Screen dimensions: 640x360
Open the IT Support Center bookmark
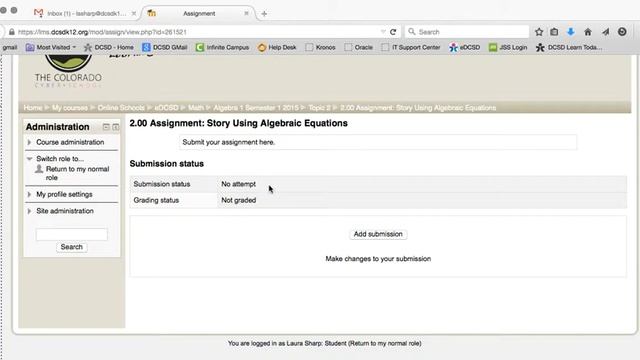[x=411, y=47]
